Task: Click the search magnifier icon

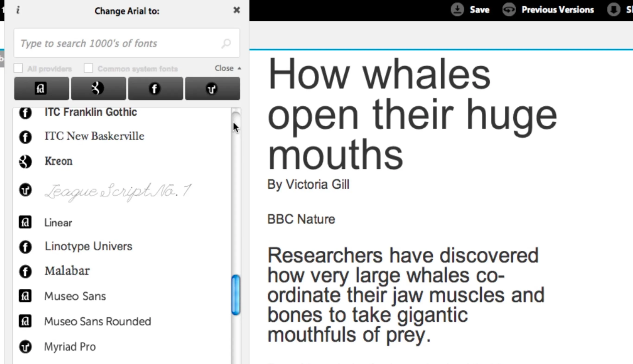Action: coord(226,44)
